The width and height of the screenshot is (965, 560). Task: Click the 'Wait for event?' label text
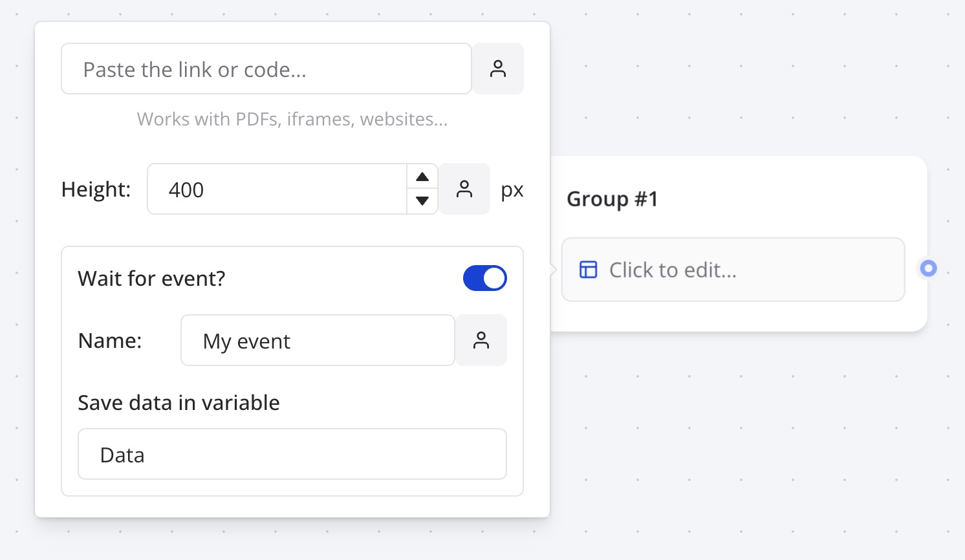tap(151, 278)
